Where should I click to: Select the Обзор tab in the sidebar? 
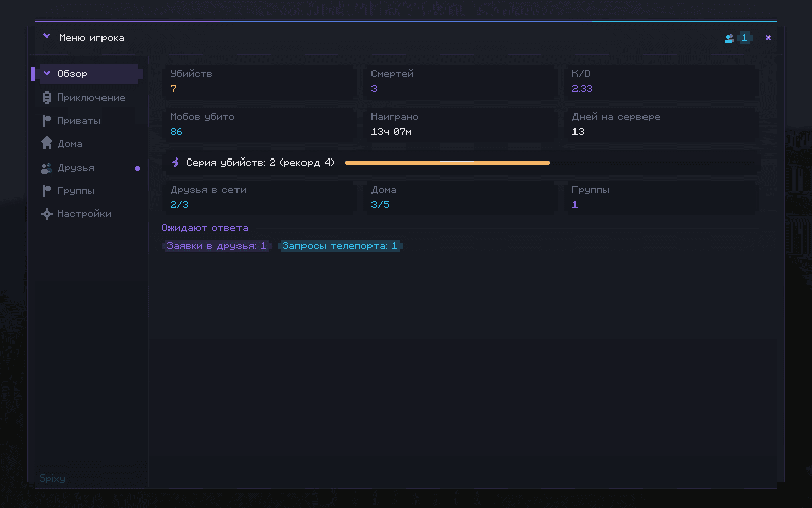tap(87, 74)
